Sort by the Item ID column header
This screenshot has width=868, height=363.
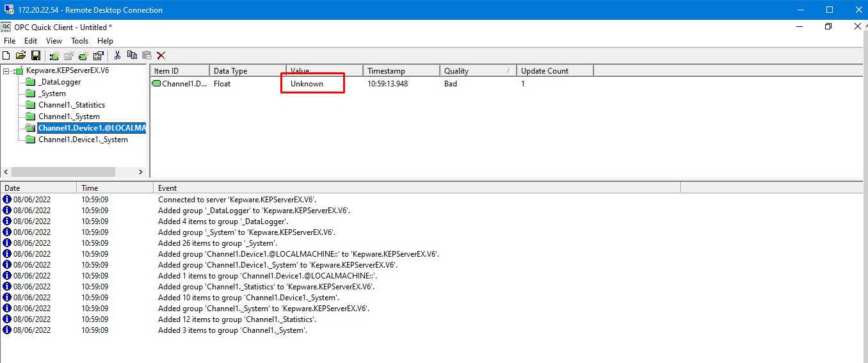tap(180, 71)
